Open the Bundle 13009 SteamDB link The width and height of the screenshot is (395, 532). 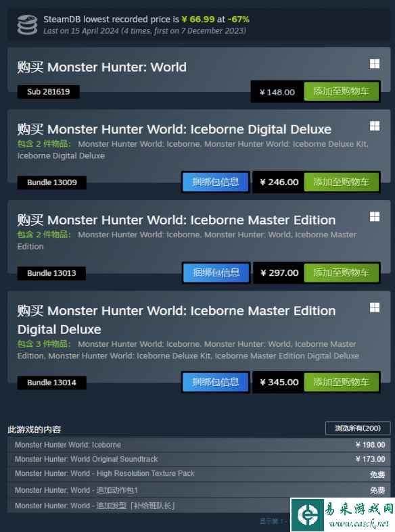52,183
